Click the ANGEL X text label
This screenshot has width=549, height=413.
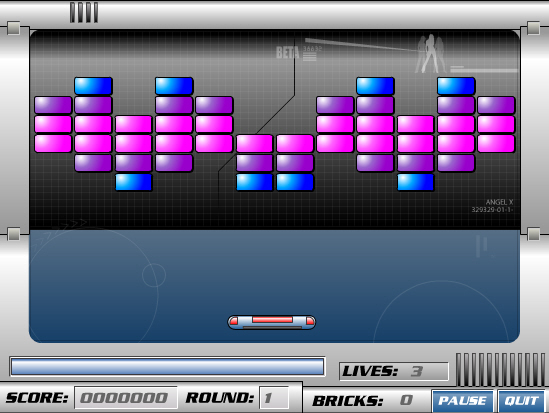499,202
